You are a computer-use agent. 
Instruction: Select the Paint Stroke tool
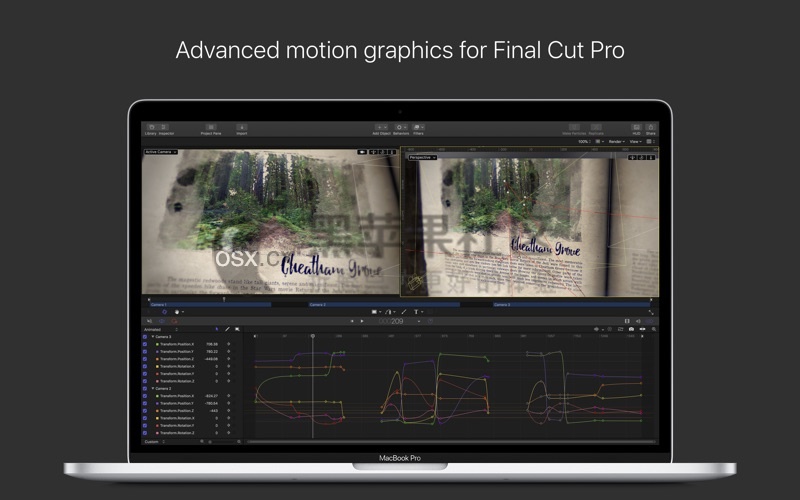(x=404, y=312)
